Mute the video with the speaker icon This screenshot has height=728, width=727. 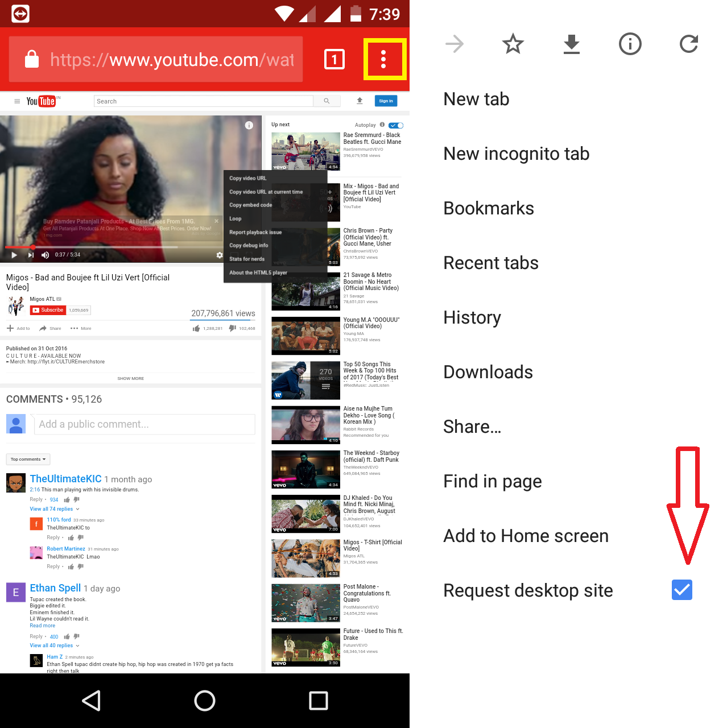tap(45, 255)
